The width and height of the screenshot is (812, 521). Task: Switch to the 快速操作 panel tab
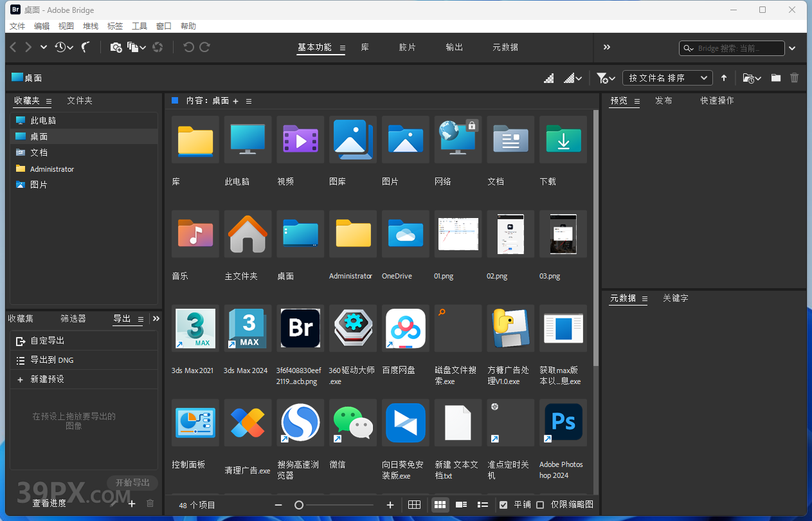pos(717,101)
